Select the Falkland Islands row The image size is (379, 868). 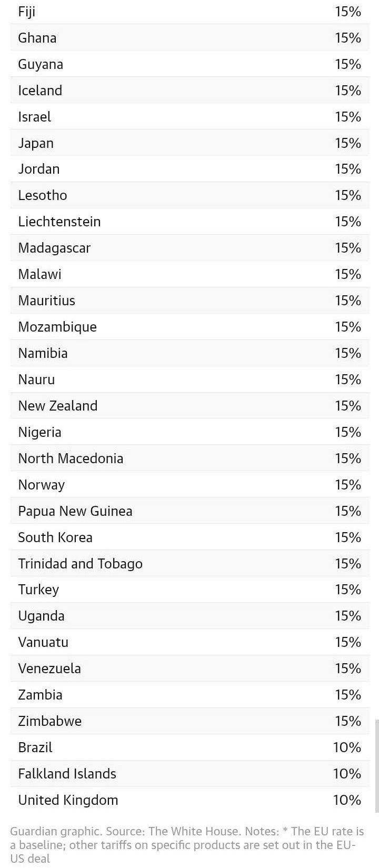tap(189, 774)
